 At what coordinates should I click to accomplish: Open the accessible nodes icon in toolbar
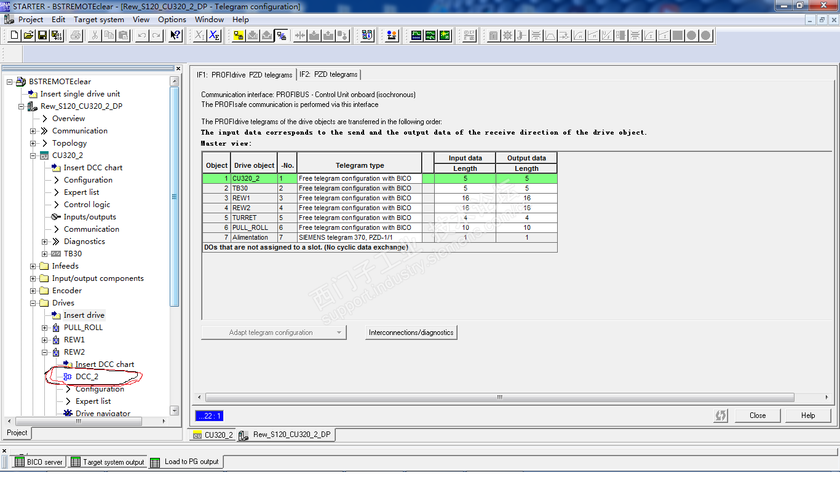(x=367, y=36)
